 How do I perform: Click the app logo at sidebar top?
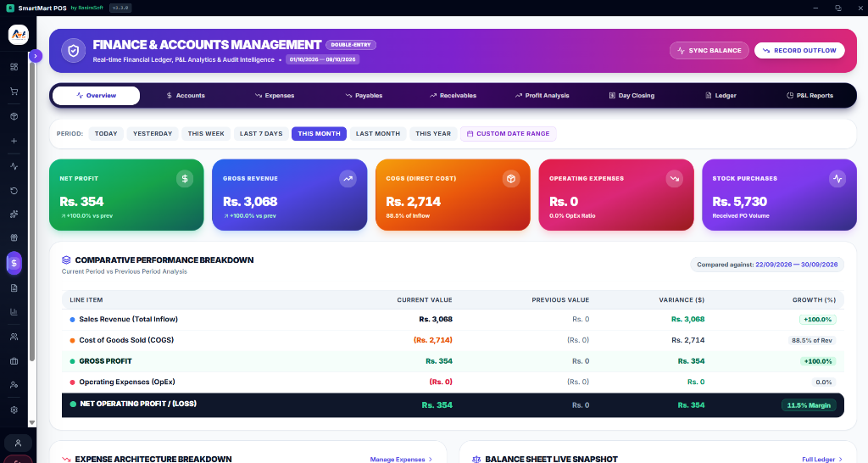[19, 35]
